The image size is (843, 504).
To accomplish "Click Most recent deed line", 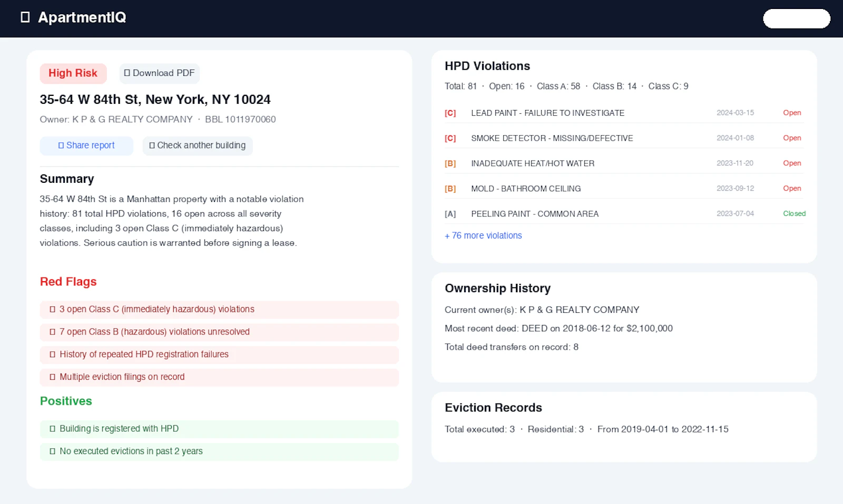I will click(x=558, y=329).
